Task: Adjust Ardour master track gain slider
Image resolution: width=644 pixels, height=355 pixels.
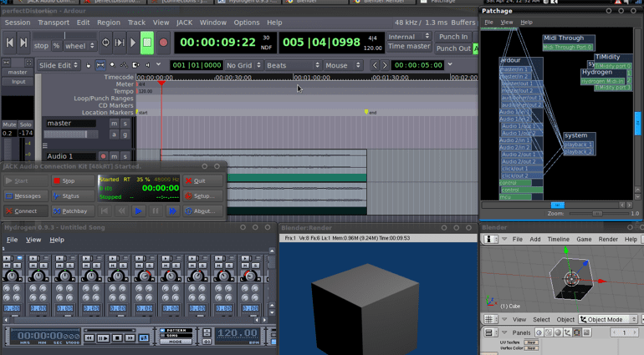Action: point(71,134)
